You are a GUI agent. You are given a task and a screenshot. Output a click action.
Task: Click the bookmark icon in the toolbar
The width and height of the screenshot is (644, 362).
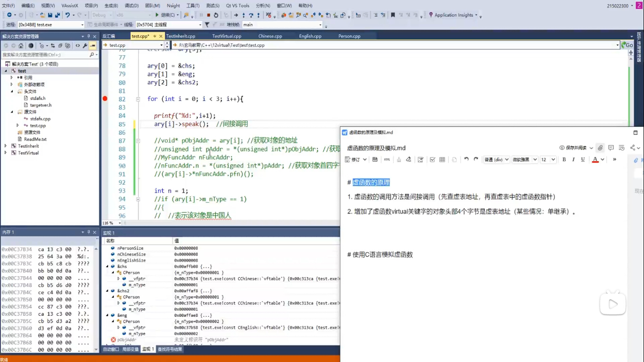click(x=393, y=15)
